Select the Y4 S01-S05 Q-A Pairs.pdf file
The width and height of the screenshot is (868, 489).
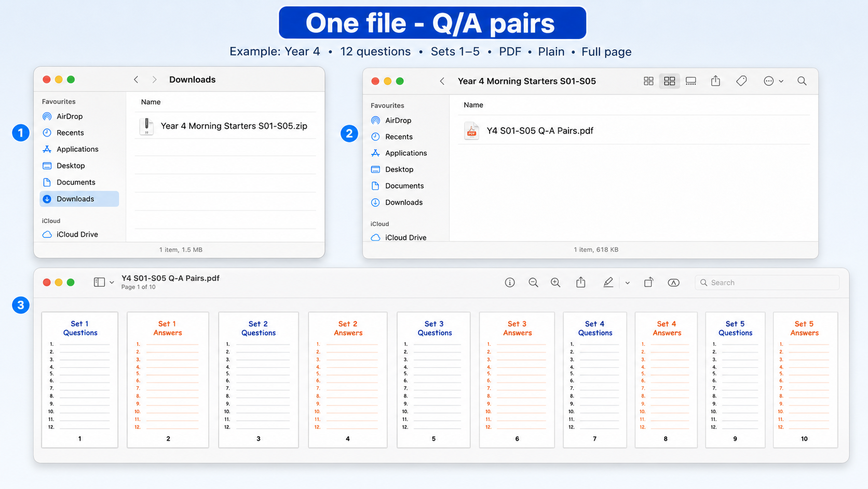633,131
